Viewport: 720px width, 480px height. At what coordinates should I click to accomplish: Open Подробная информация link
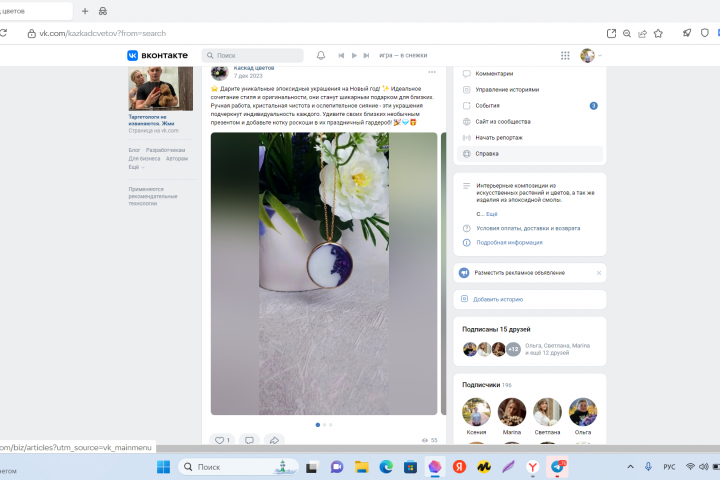click(x=509, y=243)
